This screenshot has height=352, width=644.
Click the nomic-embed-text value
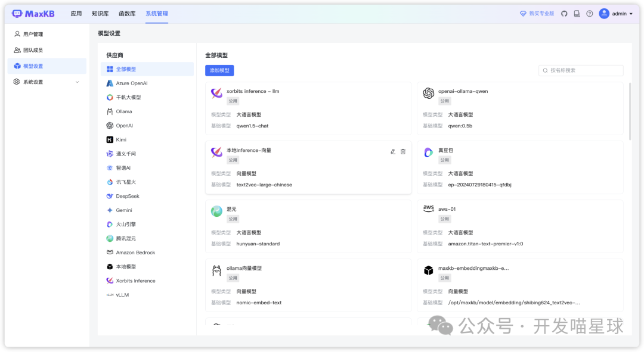(259, 303)
